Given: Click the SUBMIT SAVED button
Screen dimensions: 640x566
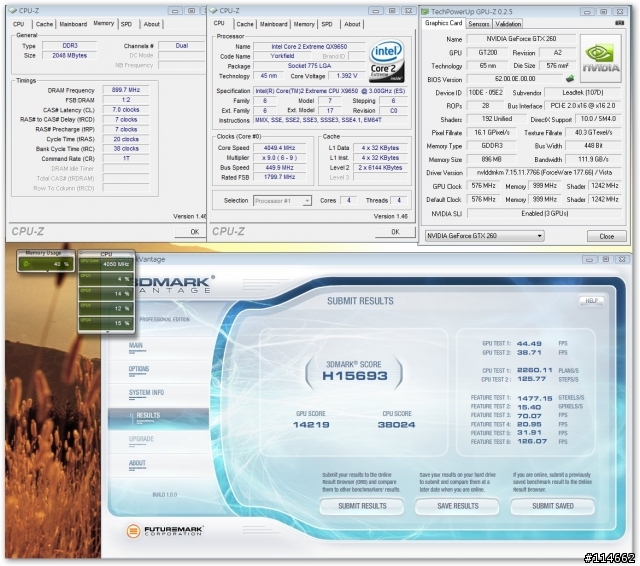Looking at the screenshot, I should (553, 506).
